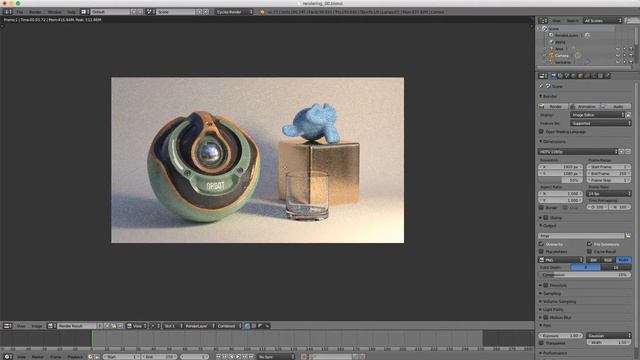Select the Camera object in outliner

coord(561,56)
